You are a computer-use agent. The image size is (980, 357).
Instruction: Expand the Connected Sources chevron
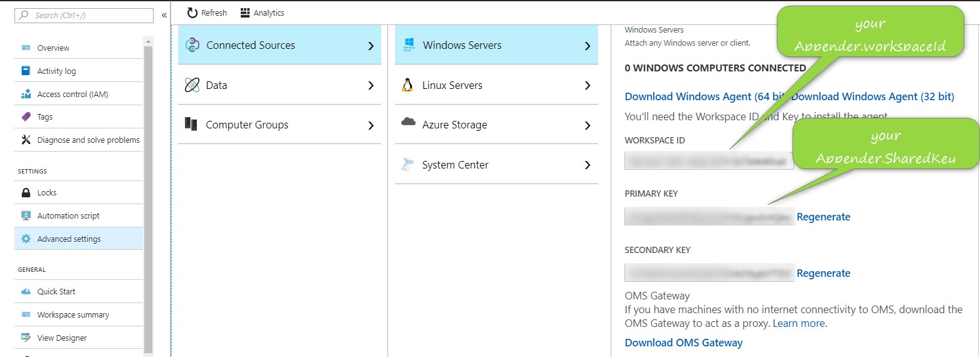[x=371, y=46]
